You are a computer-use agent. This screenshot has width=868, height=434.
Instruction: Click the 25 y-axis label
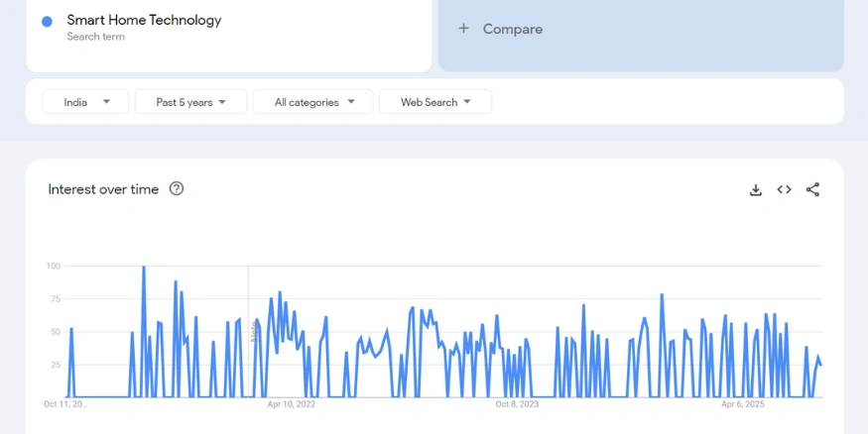coord(55,365)
